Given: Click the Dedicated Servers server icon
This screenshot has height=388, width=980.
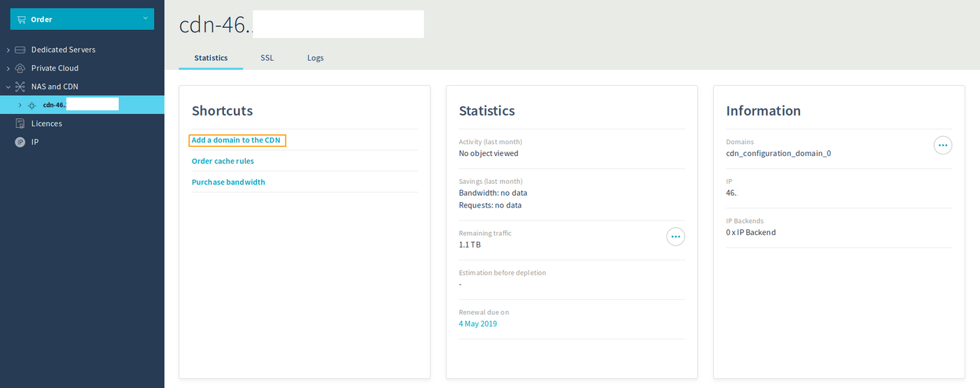Looking at the screenshot, I should (20, 50).
